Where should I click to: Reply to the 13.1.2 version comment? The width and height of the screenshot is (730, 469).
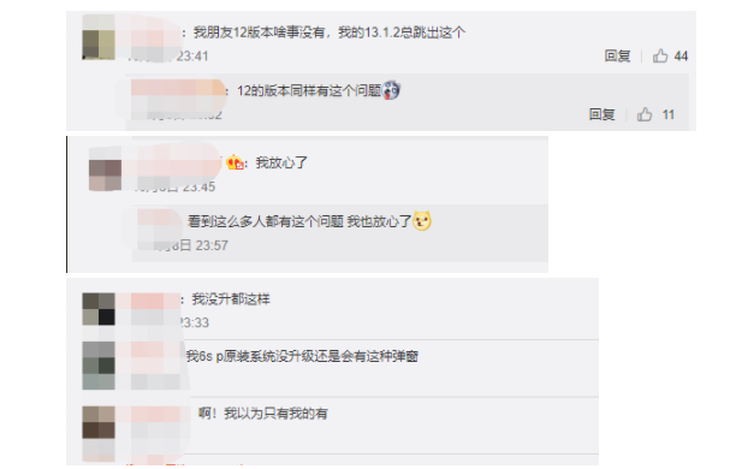click(x=617, y=56)
